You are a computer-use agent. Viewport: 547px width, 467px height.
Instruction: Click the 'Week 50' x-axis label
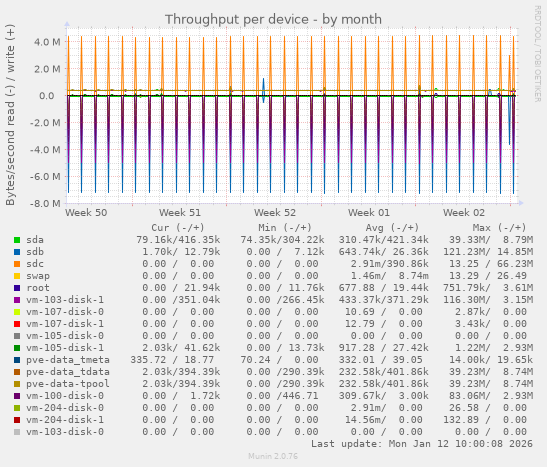tap(86, 213)
